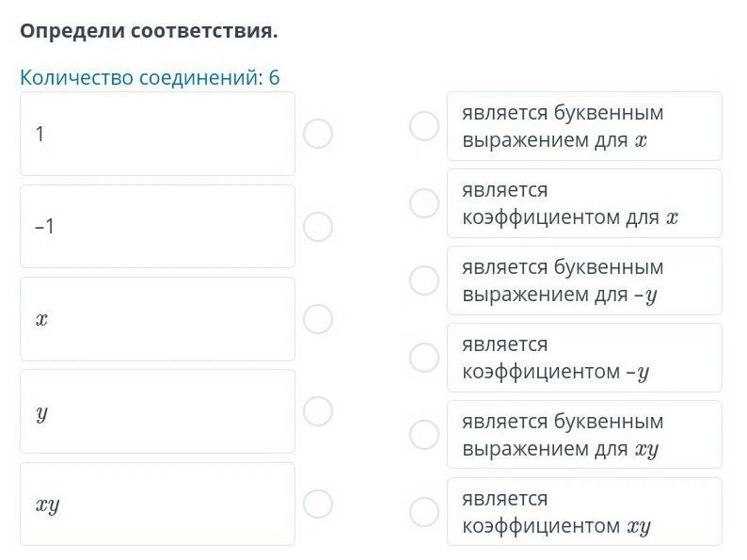The width and height of the screenshot is (747, 560).
Task: Click the card 'является коэффициентом для x'
Action: click(x=584, y=203)
